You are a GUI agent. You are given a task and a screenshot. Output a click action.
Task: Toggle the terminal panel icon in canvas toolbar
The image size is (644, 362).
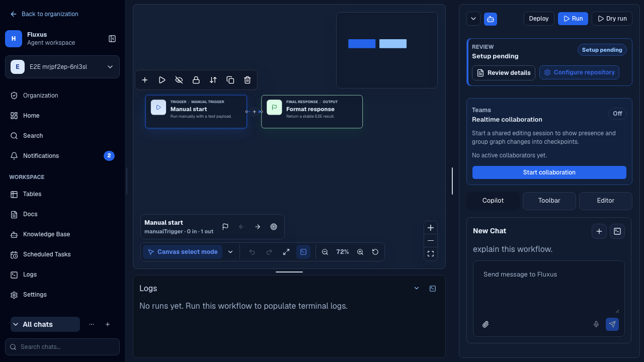(x=303, y=252)
